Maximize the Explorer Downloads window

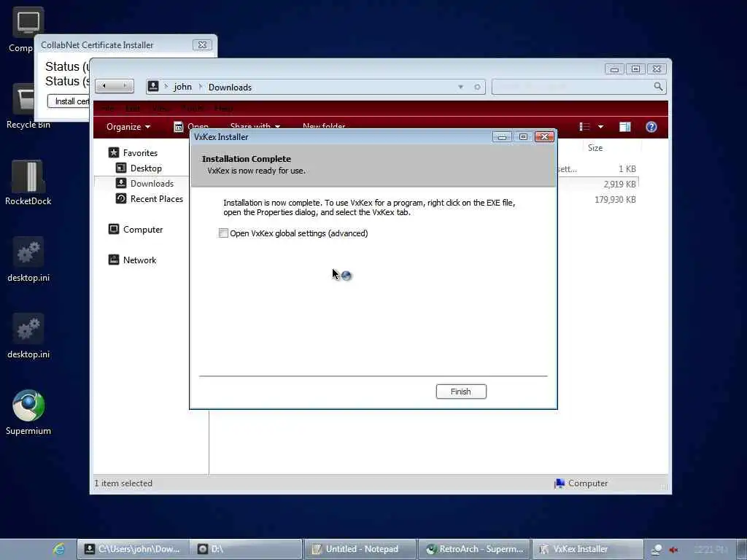635,69
